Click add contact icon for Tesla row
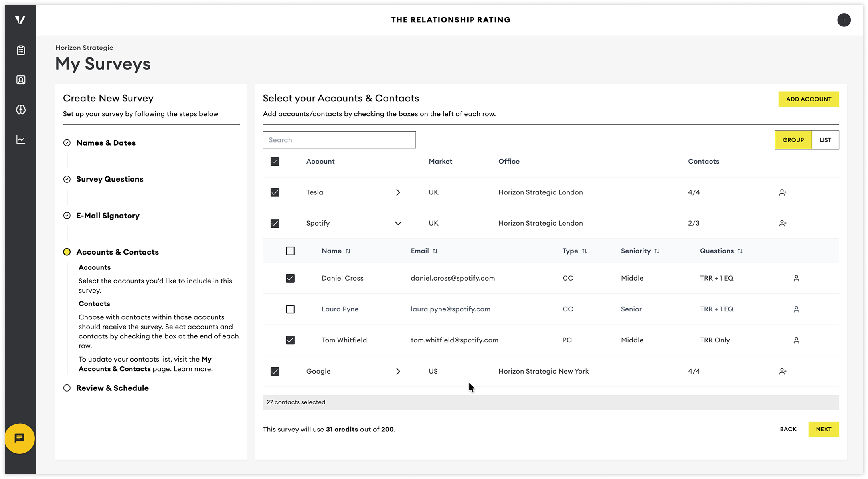This screenshot has width=868, height=479. tap(783, 192)
